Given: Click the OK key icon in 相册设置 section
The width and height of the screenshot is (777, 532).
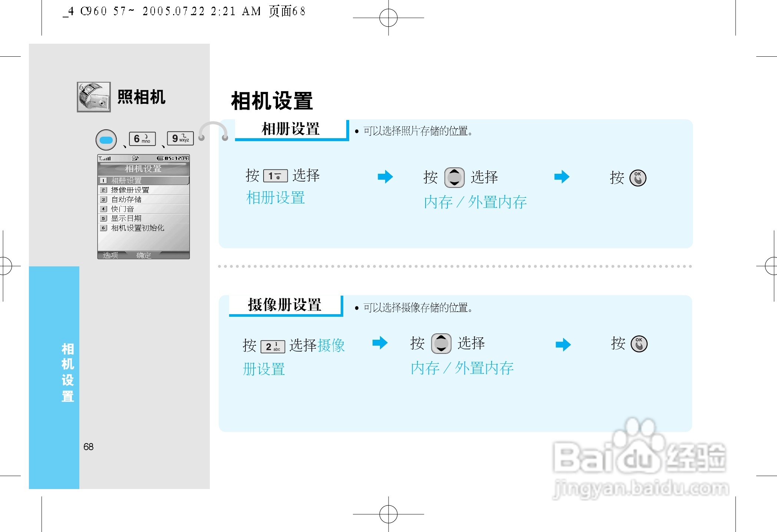Looking at the screenshot, I should pyautogui.click(x=638, y=178).
